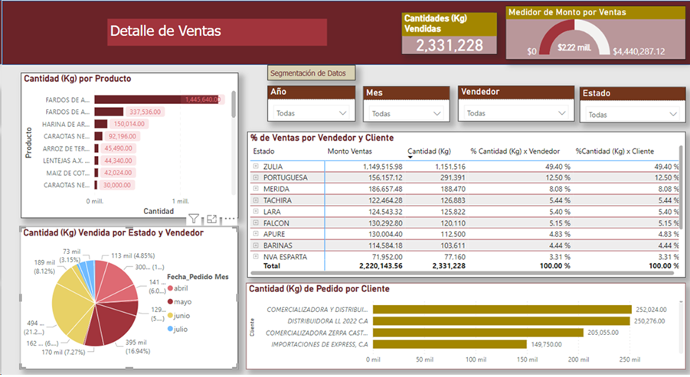Viewport: 690px width, 377px height.
Task: Select the junio legend color dot
Action: tap(170, 315)
